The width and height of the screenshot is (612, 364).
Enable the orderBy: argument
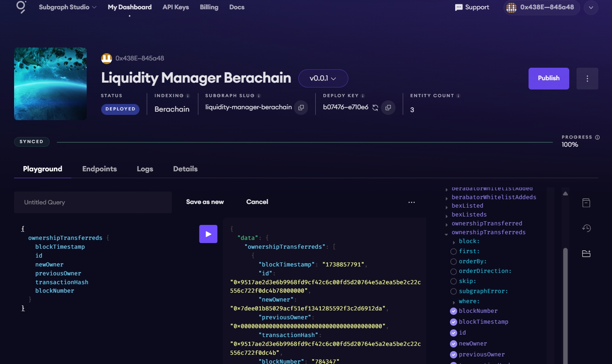coord(454,262)
